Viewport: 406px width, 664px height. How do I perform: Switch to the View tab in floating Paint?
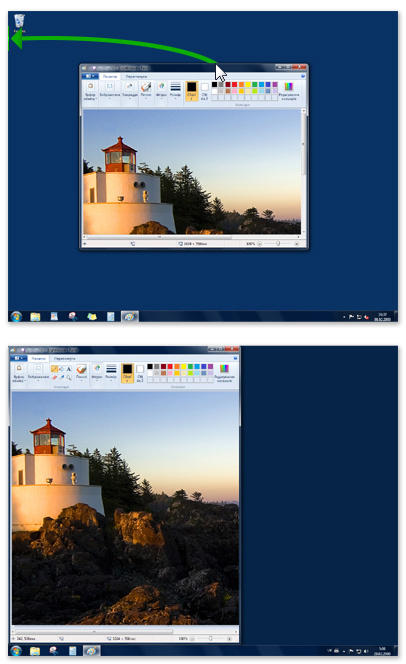pyautogui.click(x=136, y=76)
